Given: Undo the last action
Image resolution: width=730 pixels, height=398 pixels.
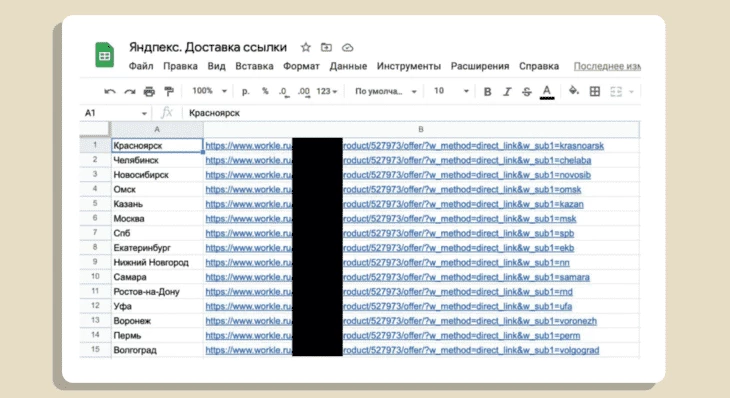Looking at the screenshot, I should tap(110, 91).
